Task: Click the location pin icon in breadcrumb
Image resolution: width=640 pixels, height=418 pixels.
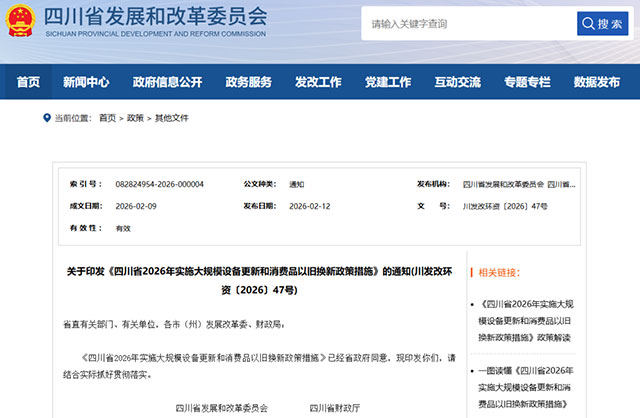Action: (46, 117)
